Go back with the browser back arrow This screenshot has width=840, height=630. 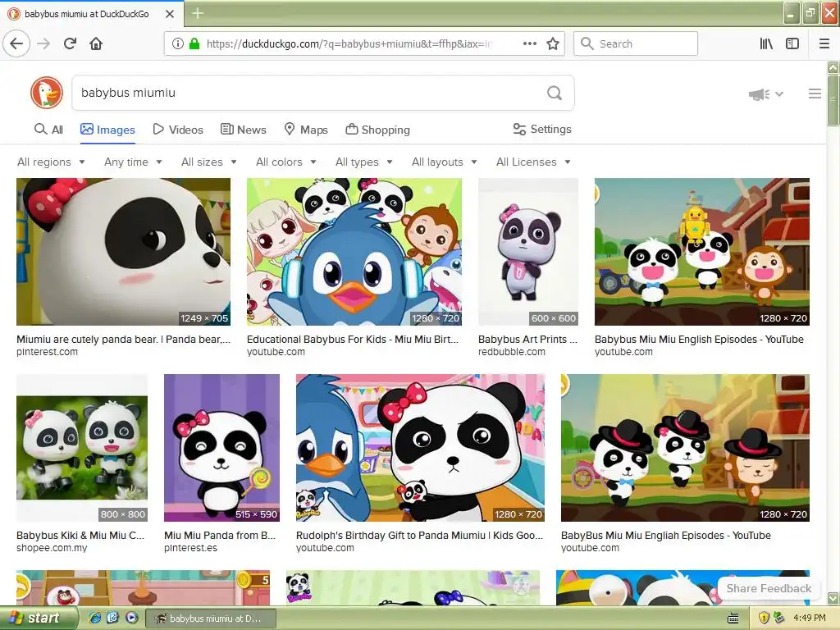point(16,43)
